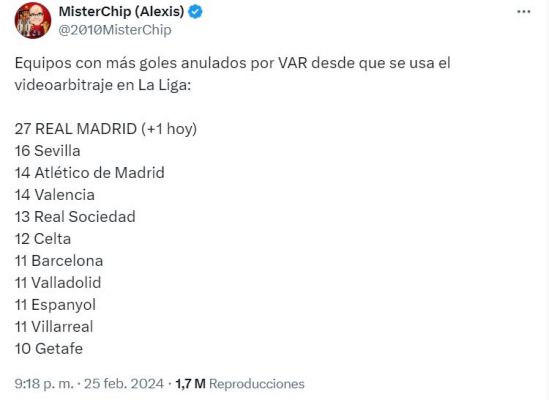Click the 14 Atlético de Madrid line
Image resolution: width=549 pixels, height=400 pixels.
point(90,173)
